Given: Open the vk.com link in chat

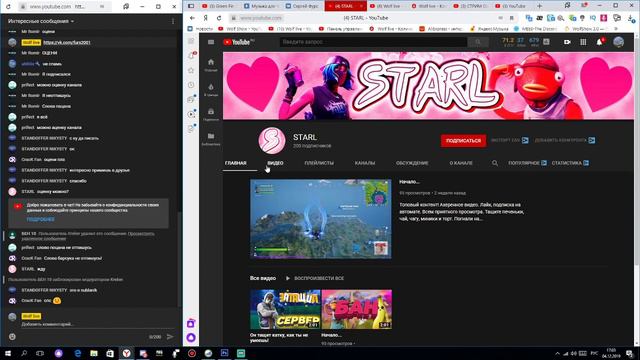Looking at the screenshot, I should [67, 42].
